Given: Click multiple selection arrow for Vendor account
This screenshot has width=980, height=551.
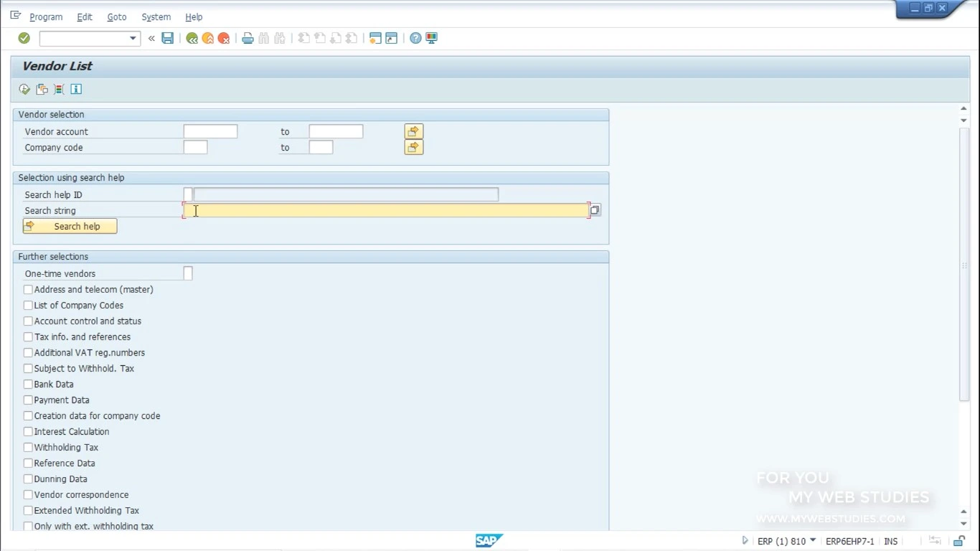Looking at the screenshot, I should pos(414,131).
